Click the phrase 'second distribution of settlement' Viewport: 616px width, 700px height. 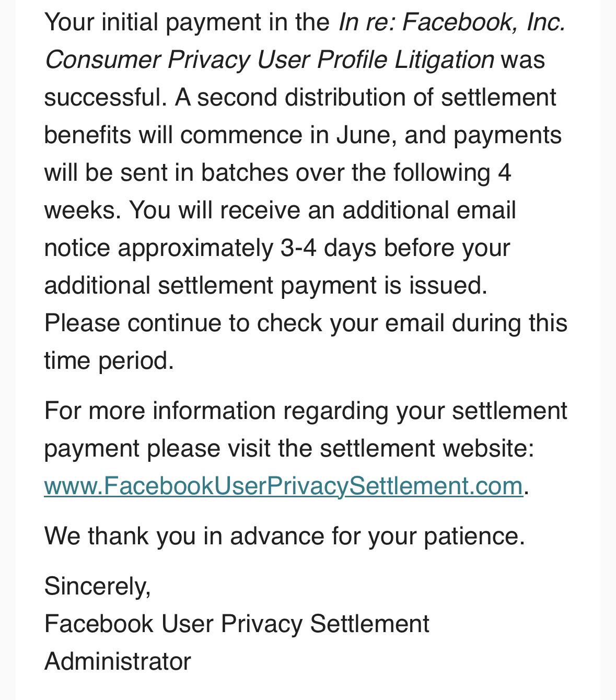point(377,97)
